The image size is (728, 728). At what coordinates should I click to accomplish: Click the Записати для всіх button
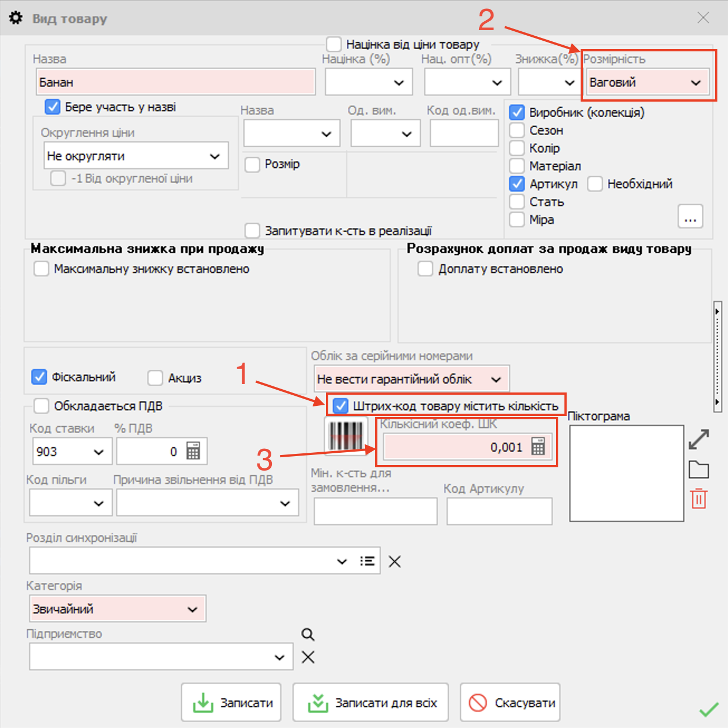[x=371, y=702]
